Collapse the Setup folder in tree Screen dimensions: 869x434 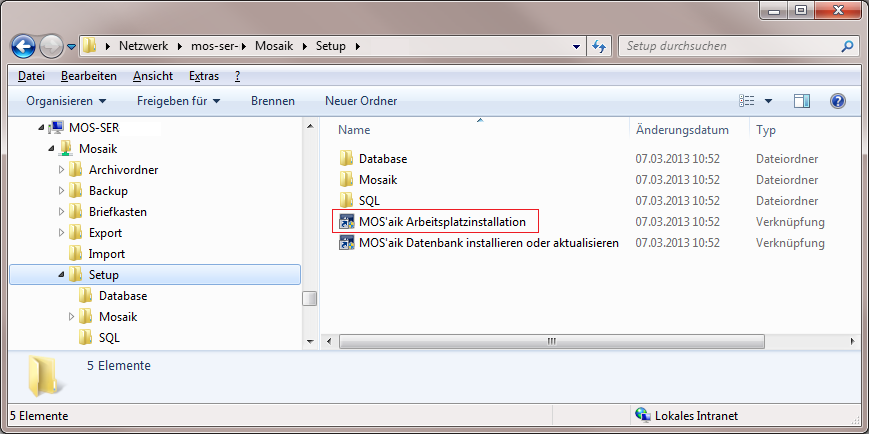[x=61, y=275]
